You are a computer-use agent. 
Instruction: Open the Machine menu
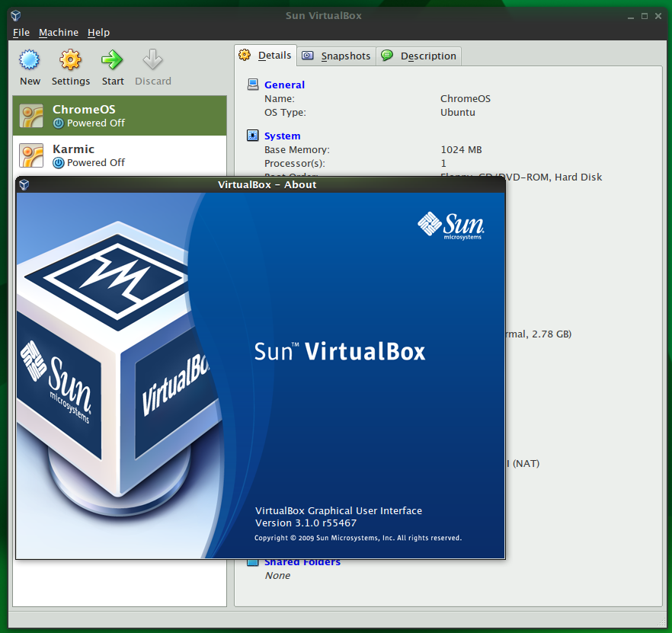[x=59, y=33]
